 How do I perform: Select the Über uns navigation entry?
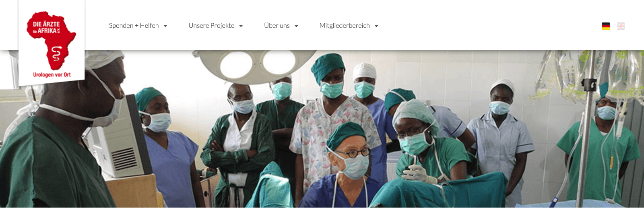click(277, 26)
